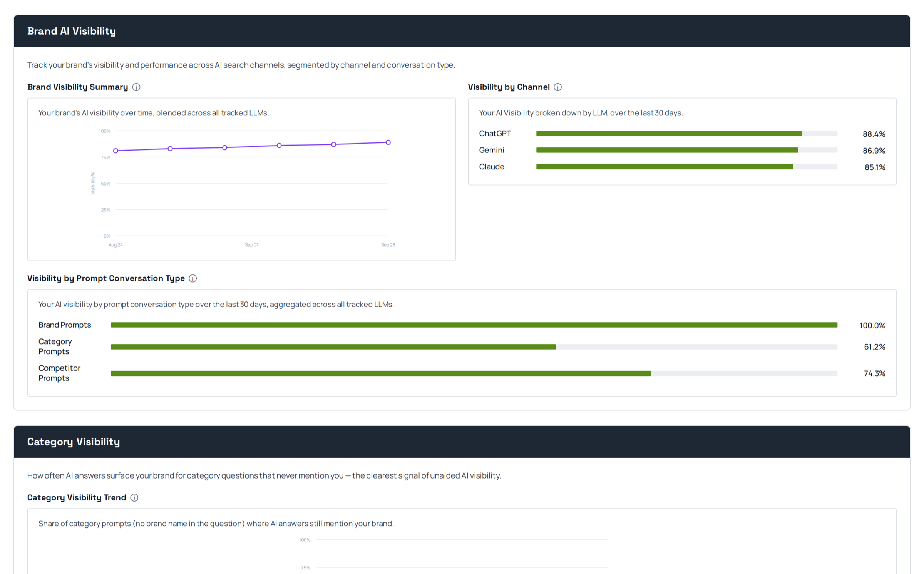This screenshot has height=574, width=924.
Task: Select the Aug 24 data point on the chart
Action: point(115,151)
